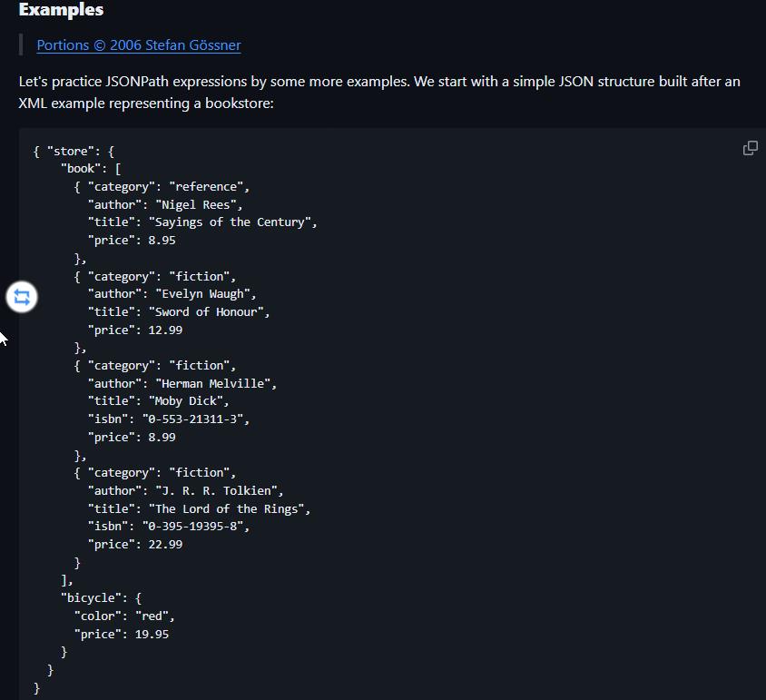Click the round blue swap arrows floating button
Image resolution: width=766 pixels, height=700 pixels.
[22, 296]
